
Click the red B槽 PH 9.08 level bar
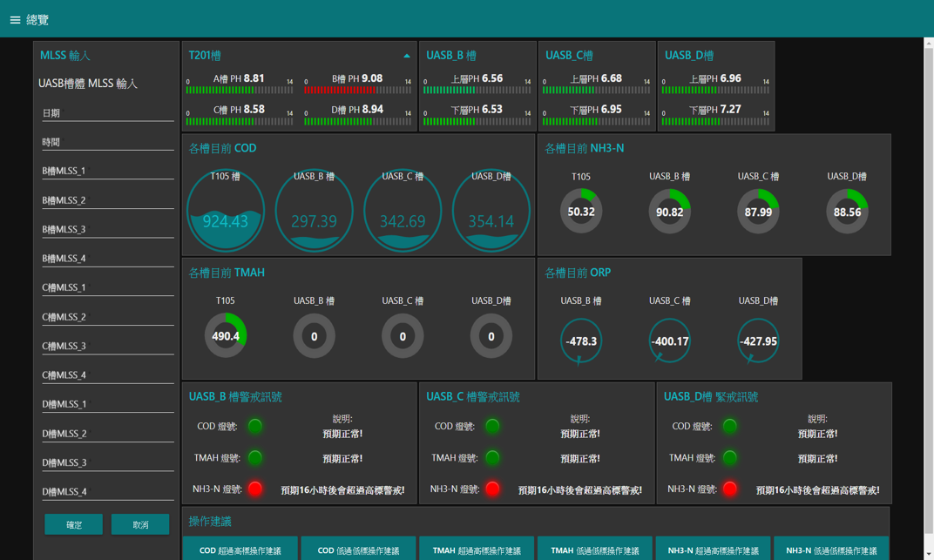click(x=357, y=91)
